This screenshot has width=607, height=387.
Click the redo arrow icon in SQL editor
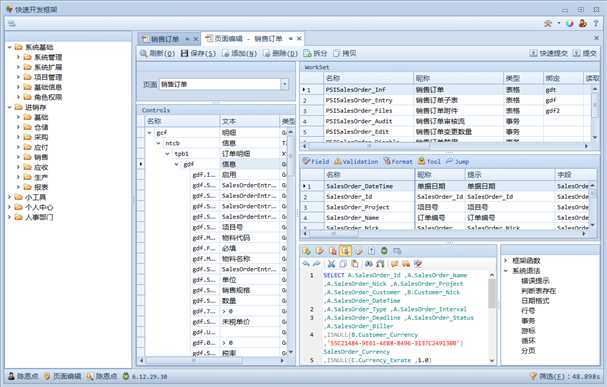pos(317,264)
